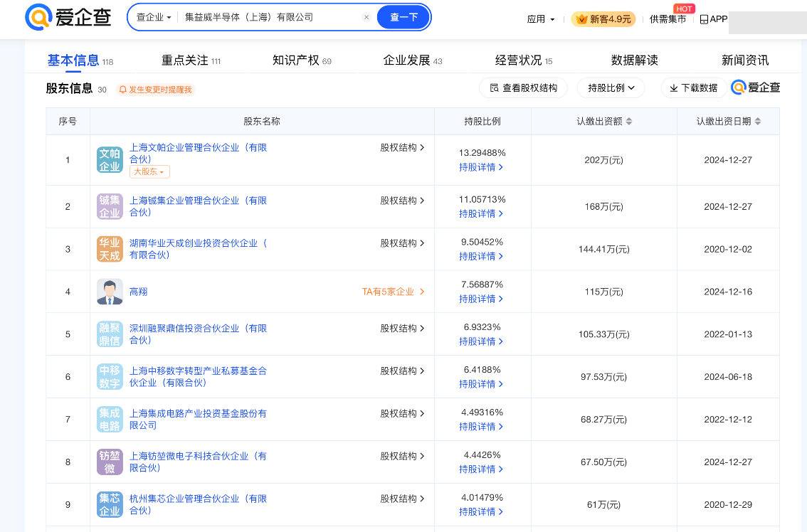Enable 发生变更时提醒我 change alert

click(155, 90)
